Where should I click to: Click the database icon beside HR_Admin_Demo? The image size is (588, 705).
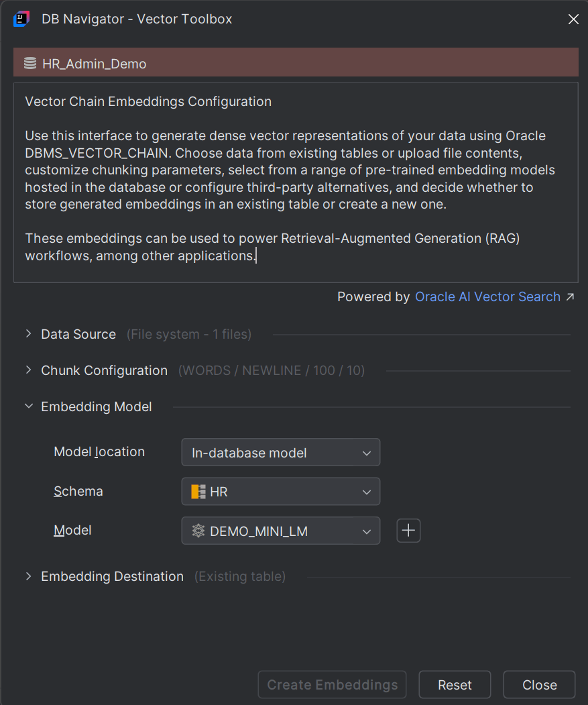pyautogui.click(x=30, y=63)
